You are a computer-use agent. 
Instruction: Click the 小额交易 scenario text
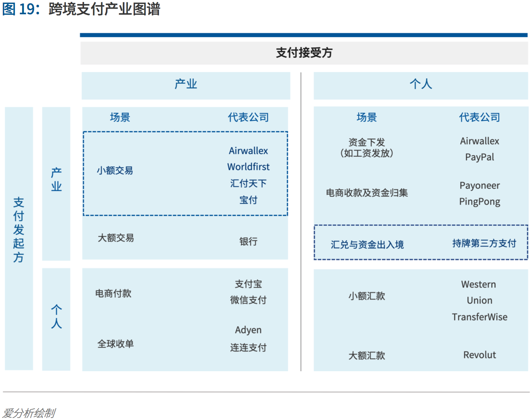tap(115, 171)
